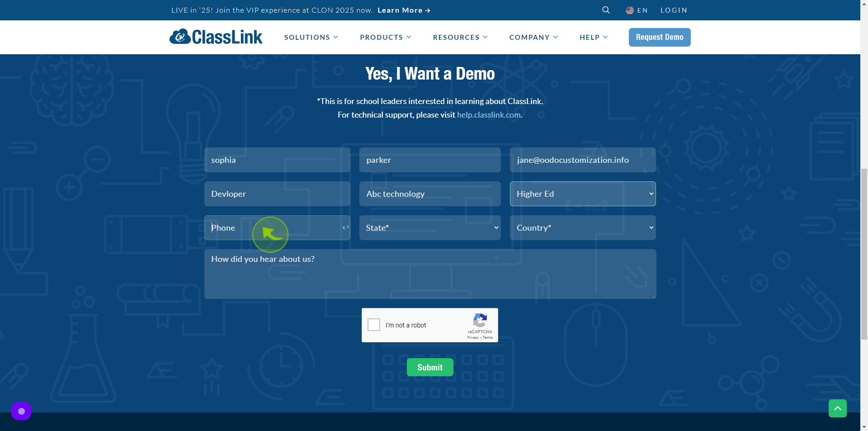Visit the help.classlink.com link
Image resolution: width=868 pixels, height=431 pixels.
coord(489,115)
